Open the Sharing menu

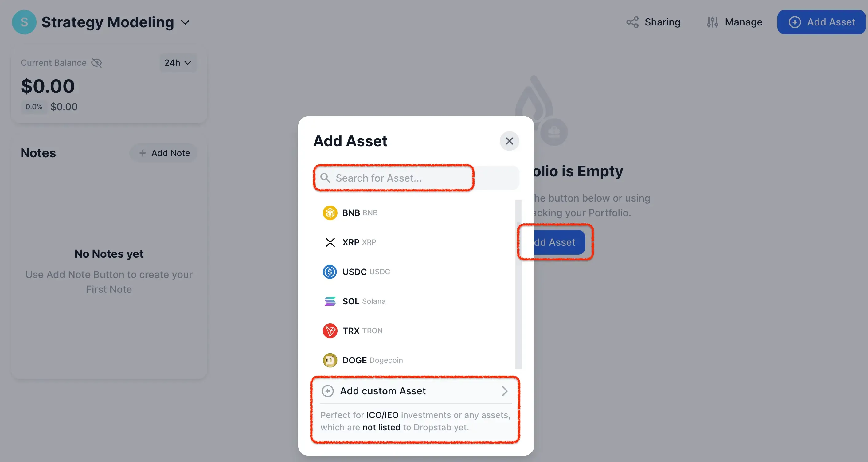tap(653, 22)
